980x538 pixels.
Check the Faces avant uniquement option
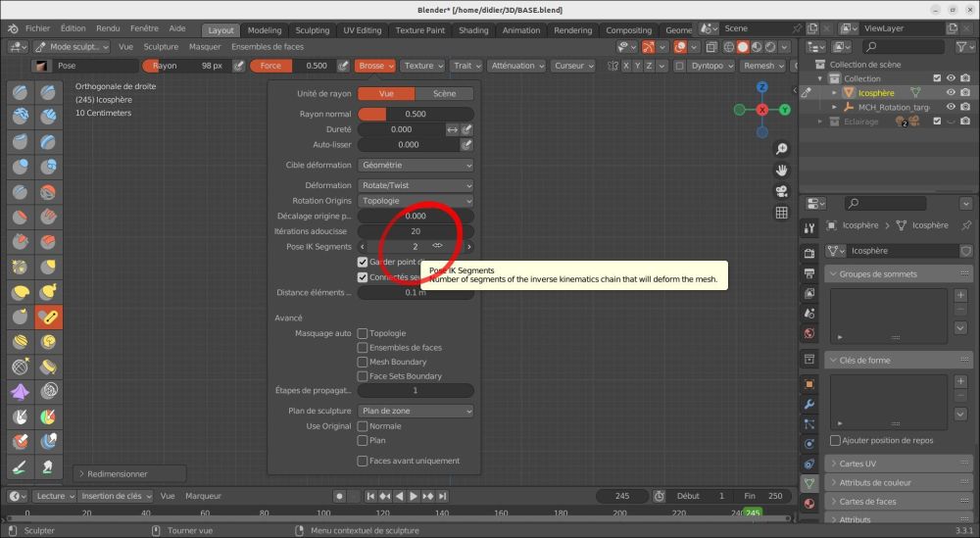tap(363, 462)
